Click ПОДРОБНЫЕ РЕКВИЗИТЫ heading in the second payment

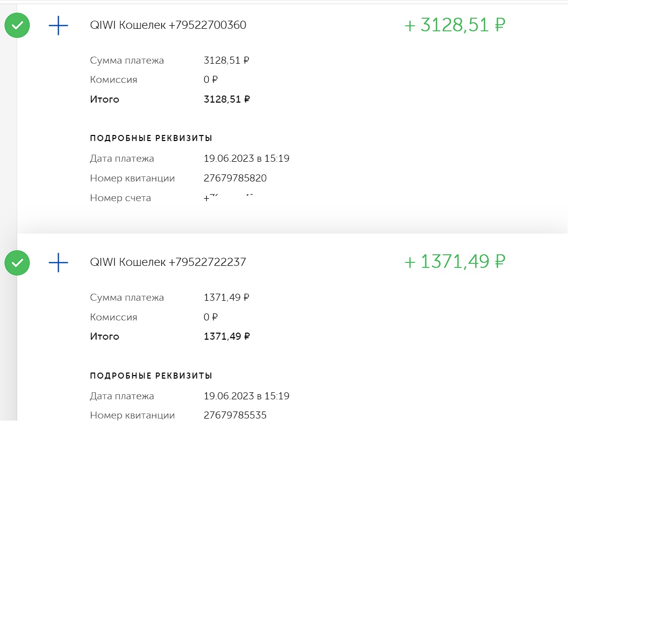pyautogui.click(x=151, y=376)
